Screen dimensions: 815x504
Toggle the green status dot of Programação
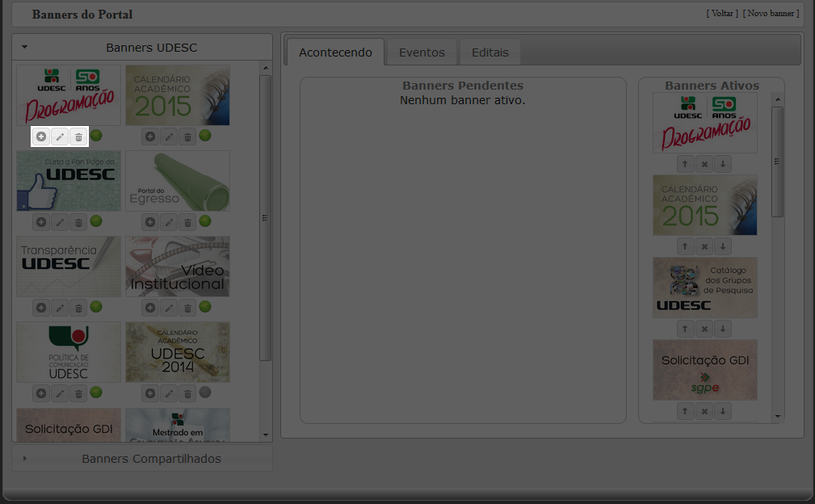[x=96, y=136]
